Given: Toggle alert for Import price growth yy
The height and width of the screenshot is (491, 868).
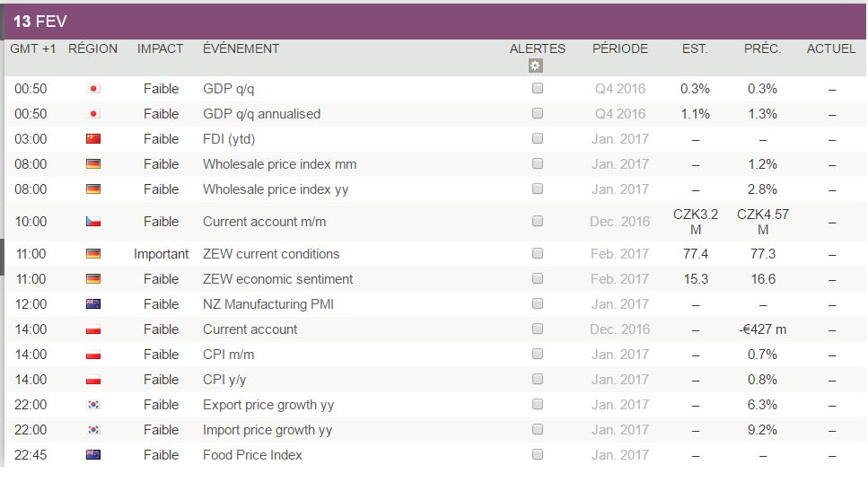Looking at the screenshot, I should pos(538,430).
